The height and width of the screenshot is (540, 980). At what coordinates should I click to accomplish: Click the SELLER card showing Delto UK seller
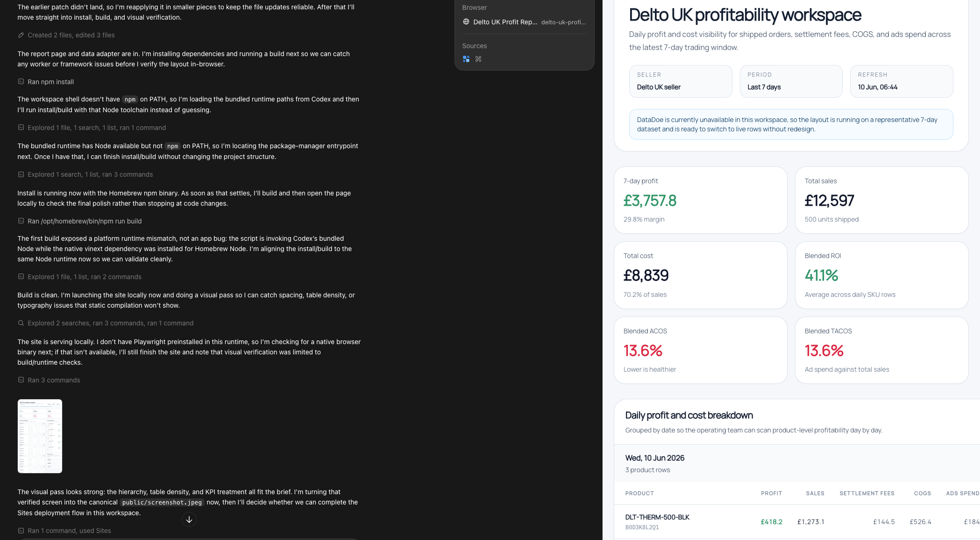tap(681, 81)
